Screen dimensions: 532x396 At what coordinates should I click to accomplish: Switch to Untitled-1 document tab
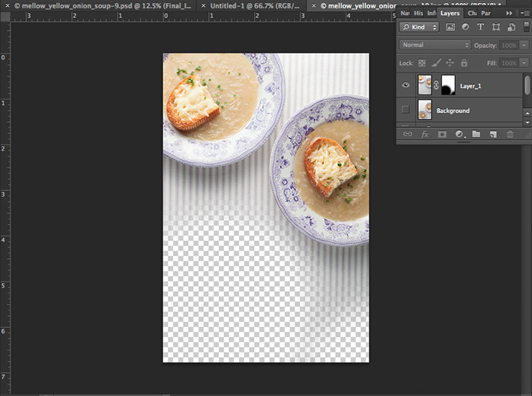pyautogui.click(x=255, y=6)
